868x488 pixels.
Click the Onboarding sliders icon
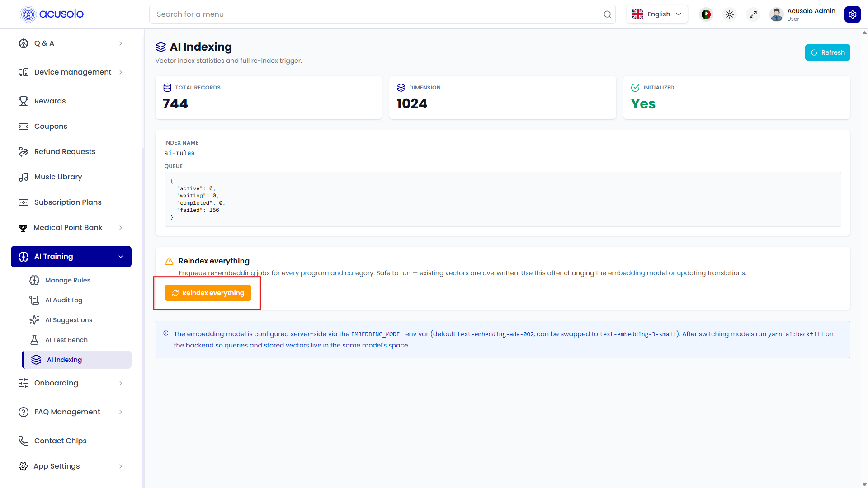pyautogui.click(x=24, y=383)
